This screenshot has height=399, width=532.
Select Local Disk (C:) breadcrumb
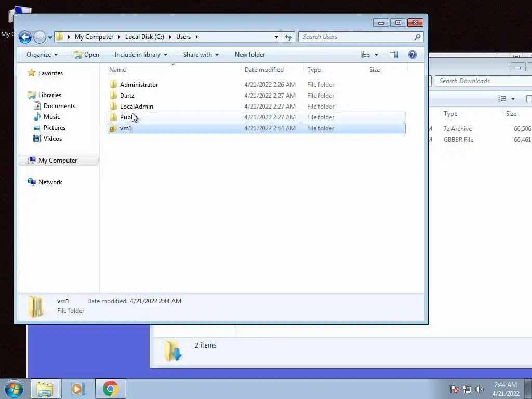pyautogui.click(x=144, y=37)
